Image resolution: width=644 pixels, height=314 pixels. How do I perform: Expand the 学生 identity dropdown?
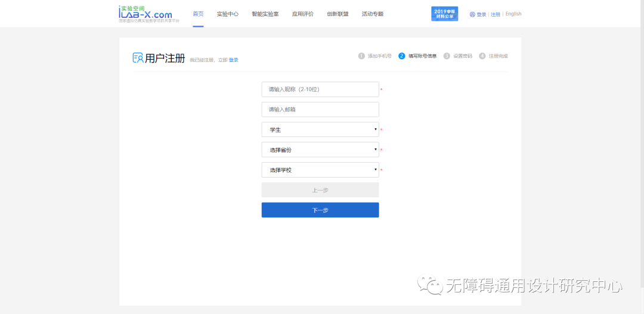click(320, 130)
